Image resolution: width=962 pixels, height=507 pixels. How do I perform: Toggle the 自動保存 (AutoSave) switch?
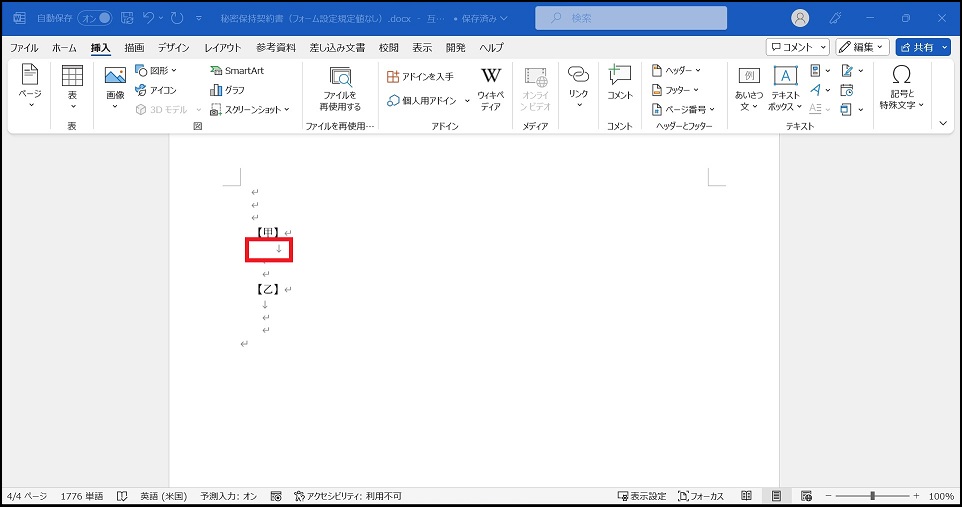pos(95,18)
